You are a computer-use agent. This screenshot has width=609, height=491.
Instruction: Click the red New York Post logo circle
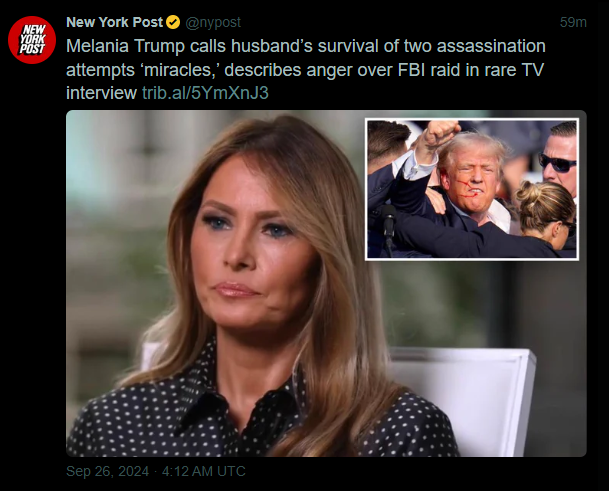32,40
